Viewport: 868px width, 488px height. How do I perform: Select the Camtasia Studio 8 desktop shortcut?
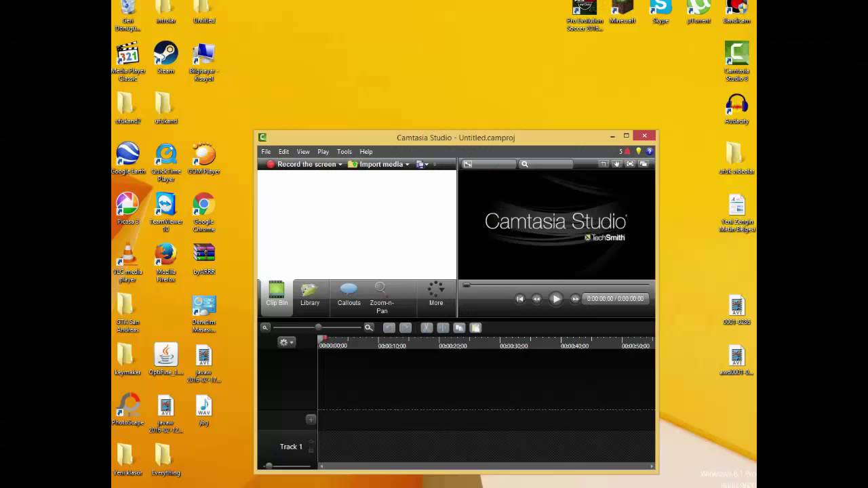pyautogui.click(x=736, y=62)
